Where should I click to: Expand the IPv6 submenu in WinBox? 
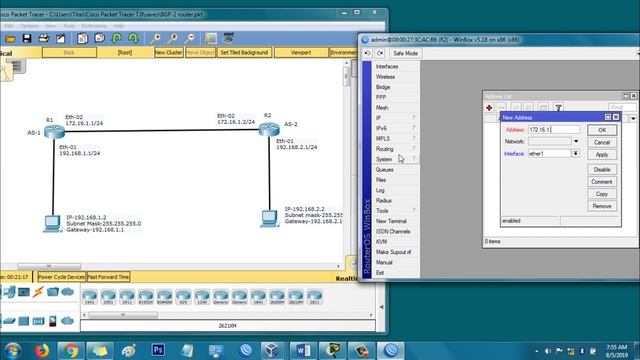pyautogui.click(x=395, y=128)
